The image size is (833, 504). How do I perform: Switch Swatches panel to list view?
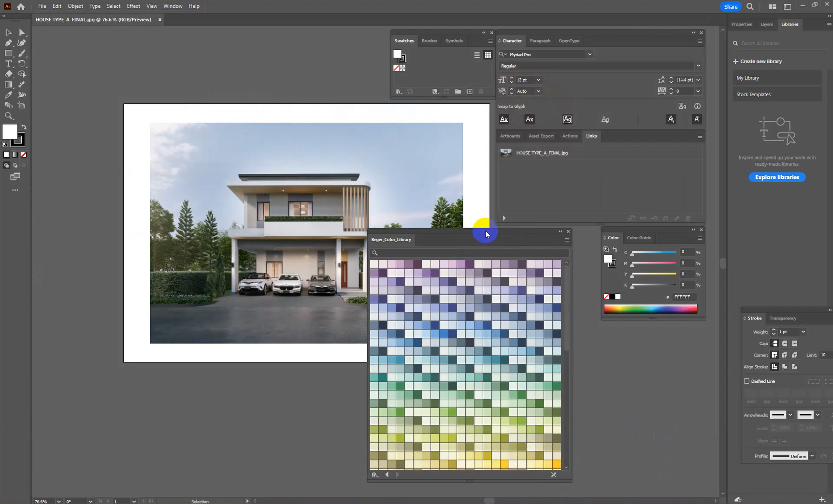click(477, 55)
